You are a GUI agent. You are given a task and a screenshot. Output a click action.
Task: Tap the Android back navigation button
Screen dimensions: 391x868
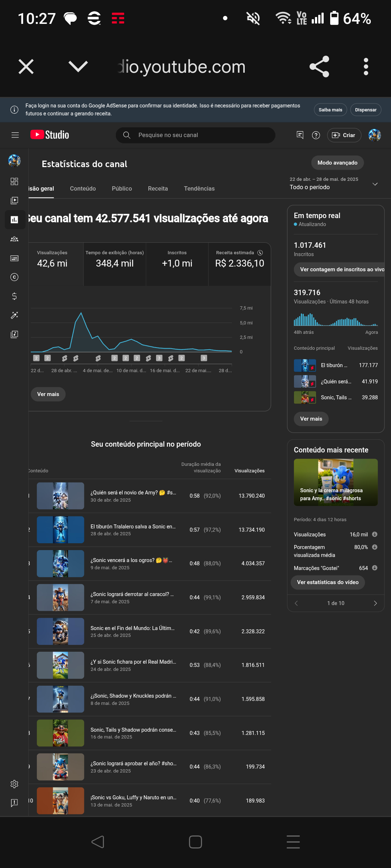98,842
